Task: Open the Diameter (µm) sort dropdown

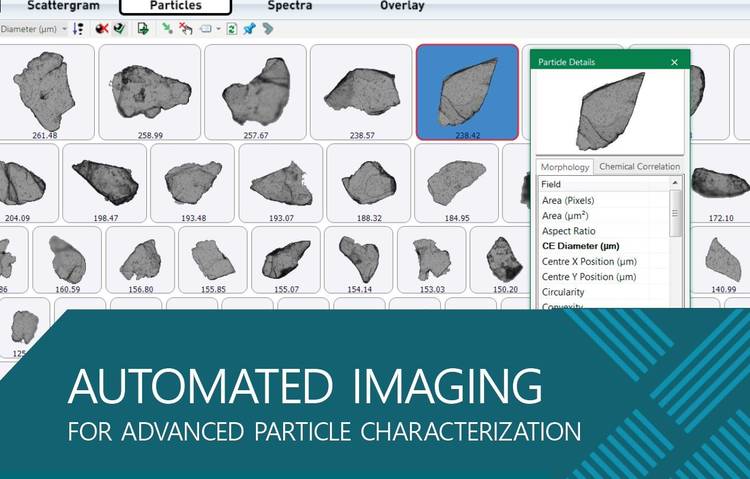Action: [35, 29]
